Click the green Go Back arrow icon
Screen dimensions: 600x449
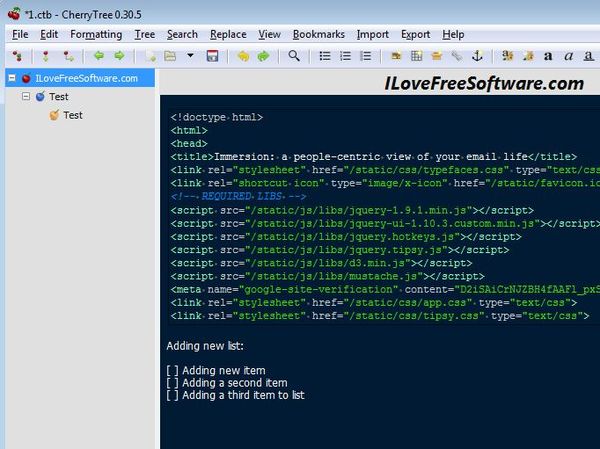point(99,56)
